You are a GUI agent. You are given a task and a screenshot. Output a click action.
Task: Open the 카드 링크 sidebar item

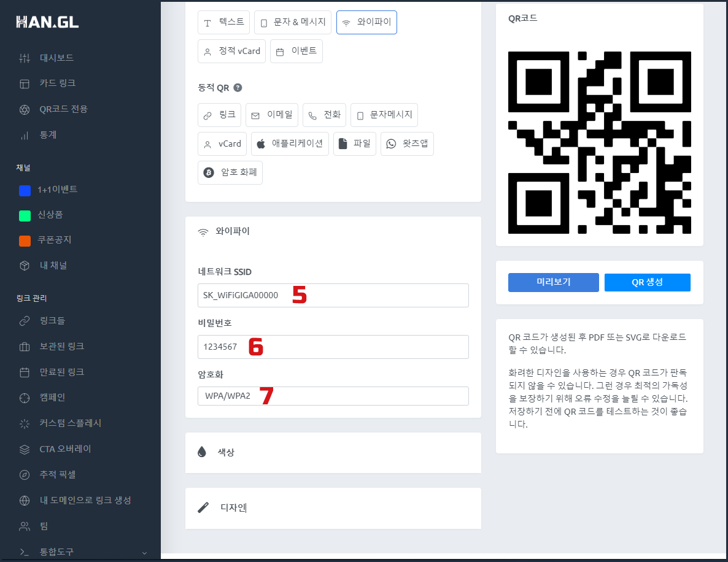[58, 83]
